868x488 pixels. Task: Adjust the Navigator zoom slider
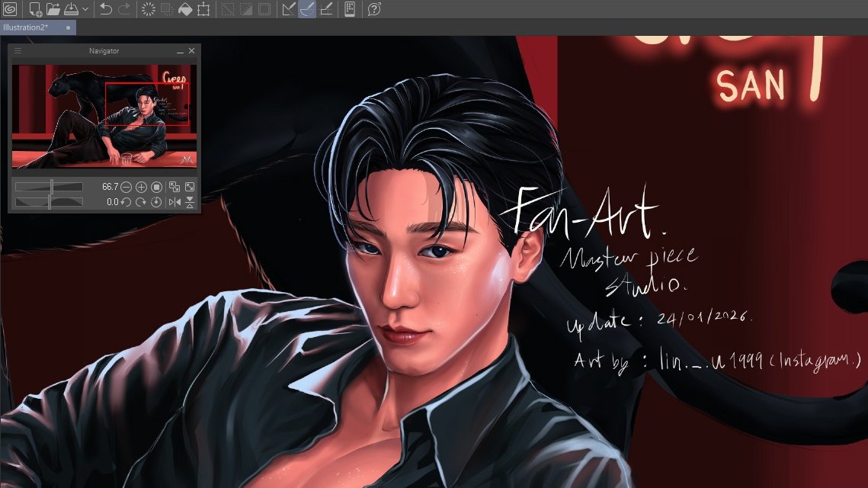click(49, 187)
